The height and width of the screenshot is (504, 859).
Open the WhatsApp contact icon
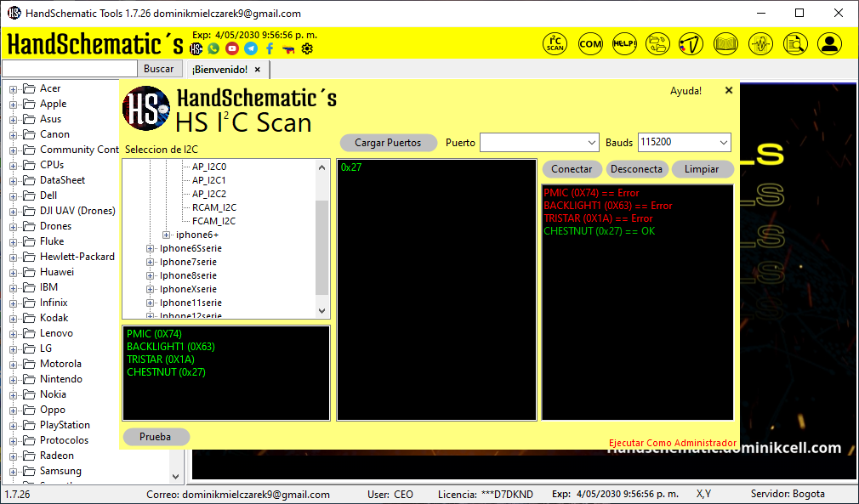(x=213, y=48)
